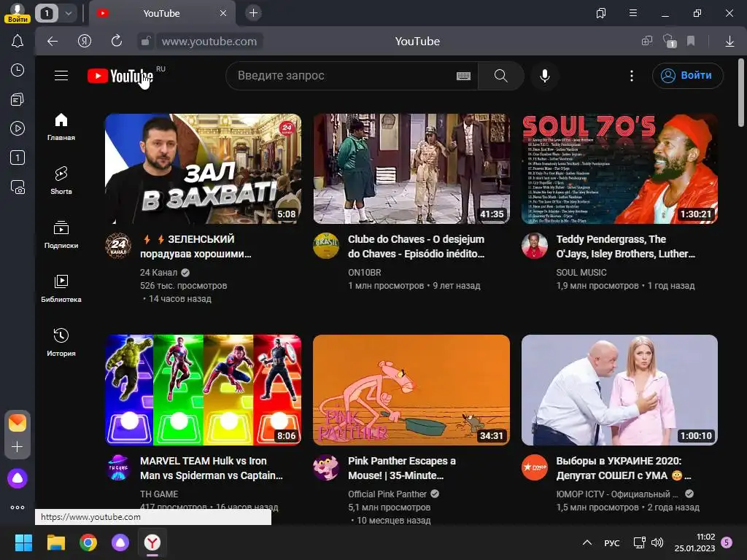
Task: Open the video play icon in browser sidebar
Action: tap(18, 128)
